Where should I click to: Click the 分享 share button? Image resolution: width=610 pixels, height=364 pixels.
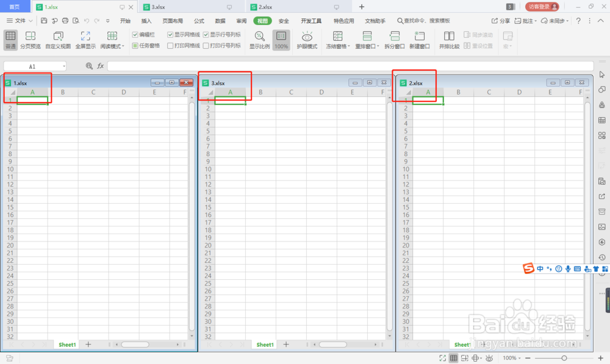tap(501, 21)
